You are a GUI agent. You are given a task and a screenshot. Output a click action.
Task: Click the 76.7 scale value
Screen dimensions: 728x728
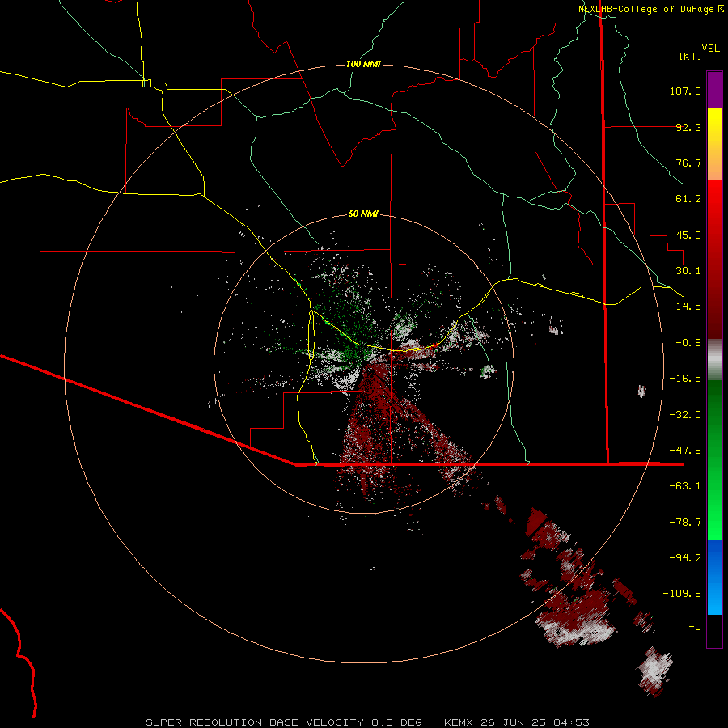click(688, 163)
